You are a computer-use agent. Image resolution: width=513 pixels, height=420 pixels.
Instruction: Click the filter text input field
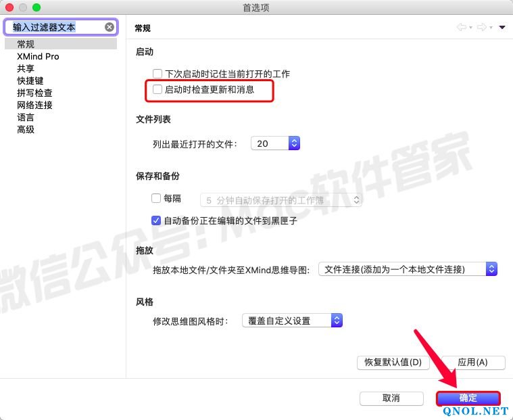[x=54, y=27]
